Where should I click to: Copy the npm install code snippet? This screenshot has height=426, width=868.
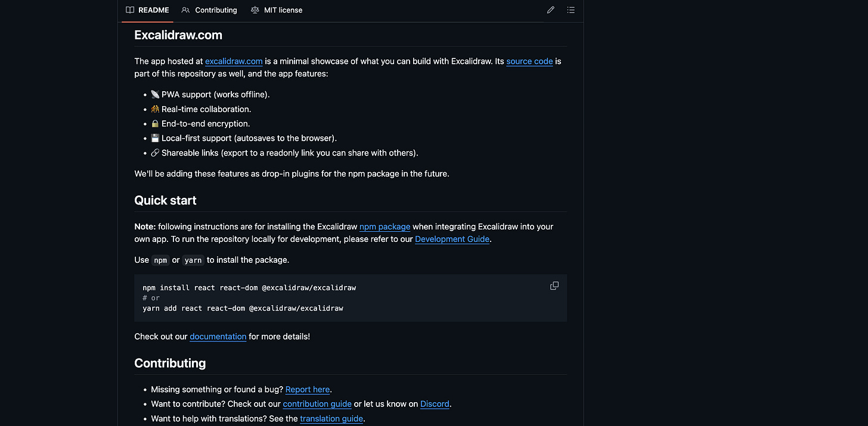pos(554,285)
